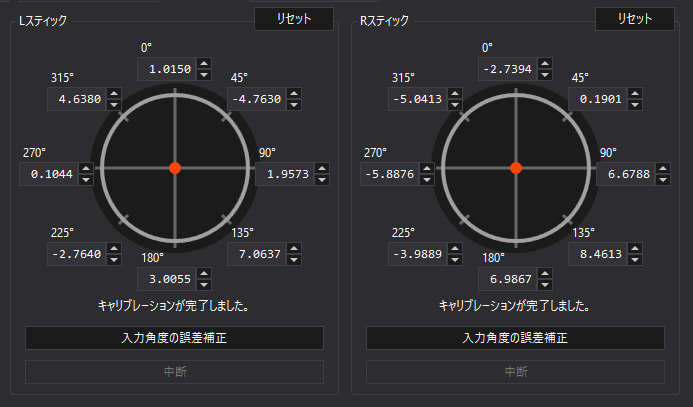693x407 pixels.
Task: Click the L stick 中断 button
Action: (174, 372)
